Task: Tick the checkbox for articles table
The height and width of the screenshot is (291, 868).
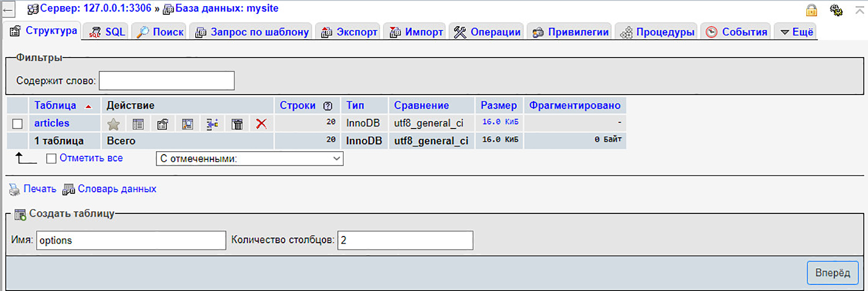Action: pyautogui.click(x=18, y=124)
